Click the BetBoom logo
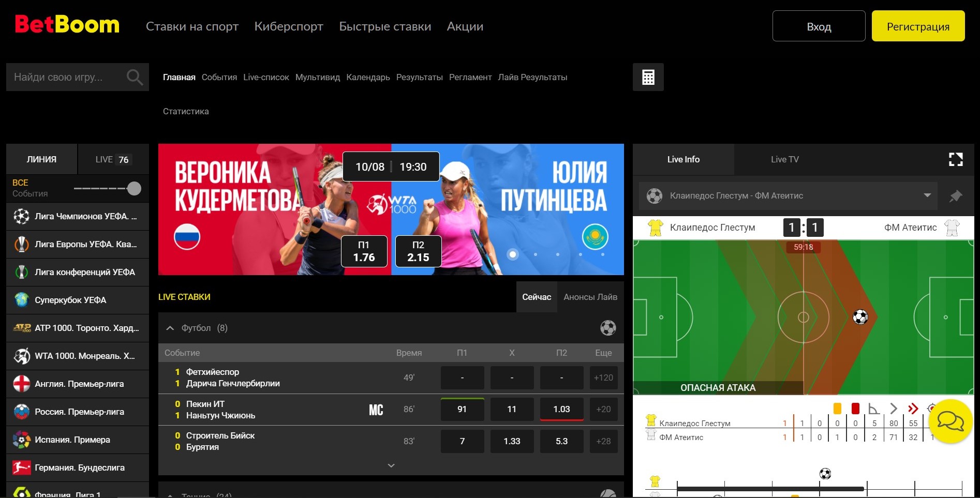The height and width of the screenshot is (498, 980). coord(67,24)
